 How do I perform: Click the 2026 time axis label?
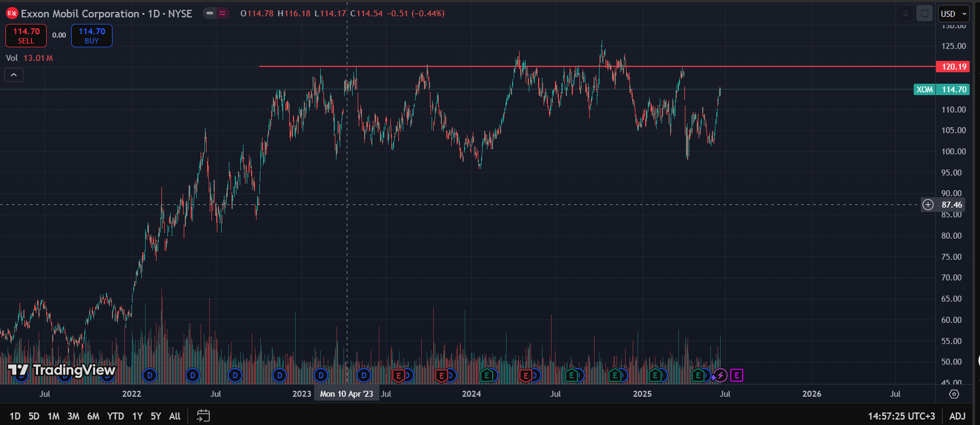pyautogui.click(x=812, y=394)
